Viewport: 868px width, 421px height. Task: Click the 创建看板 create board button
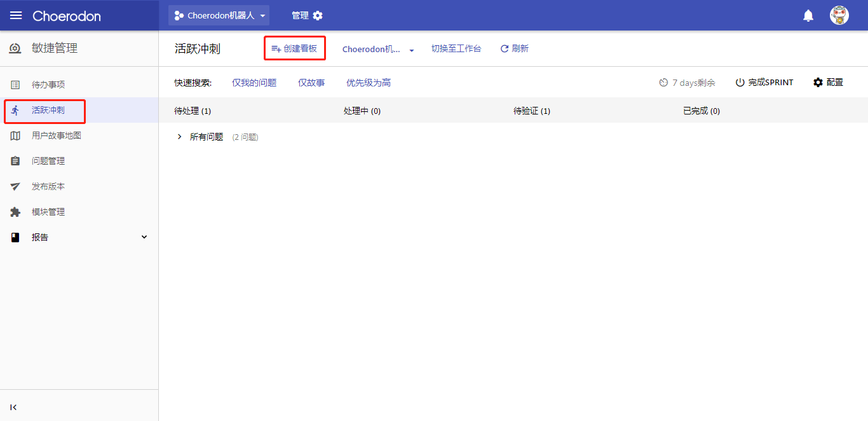click(294, 49)
